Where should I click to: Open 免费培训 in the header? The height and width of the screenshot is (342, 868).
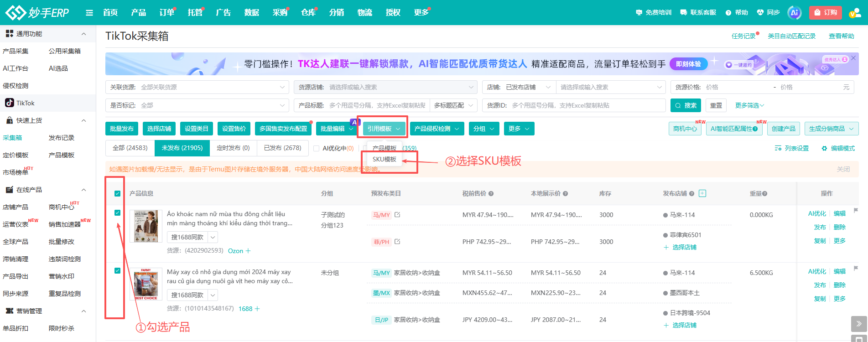pyautogui.click(x=654, y=13)
